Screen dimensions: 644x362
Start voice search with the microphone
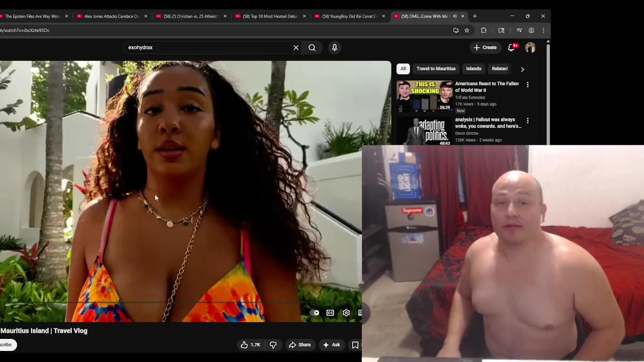(335, 48)
